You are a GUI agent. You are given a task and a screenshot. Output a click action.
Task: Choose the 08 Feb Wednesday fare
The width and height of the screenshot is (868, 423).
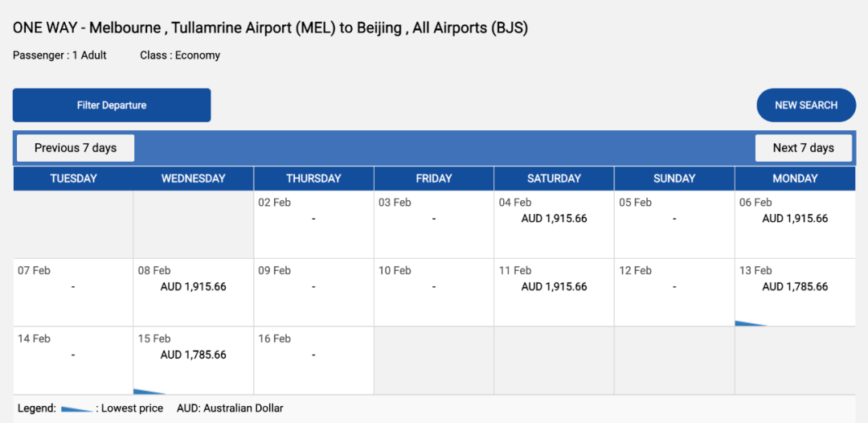193,287
